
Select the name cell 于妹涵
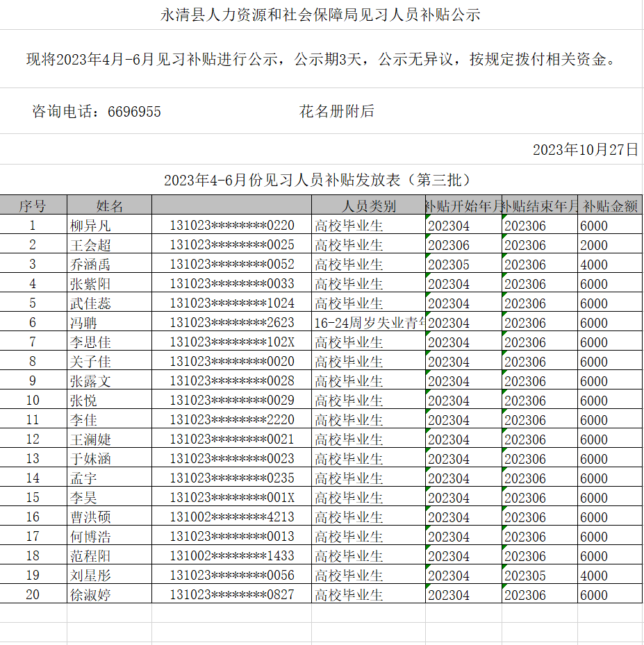point(110,458)
